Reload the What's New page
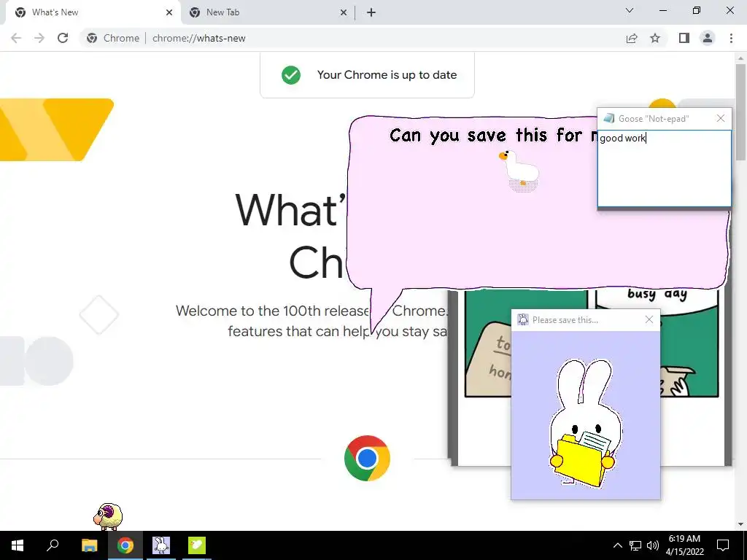The width and height of the screenshot is (747, 560). pyautogui.click(x=63, y=38)
